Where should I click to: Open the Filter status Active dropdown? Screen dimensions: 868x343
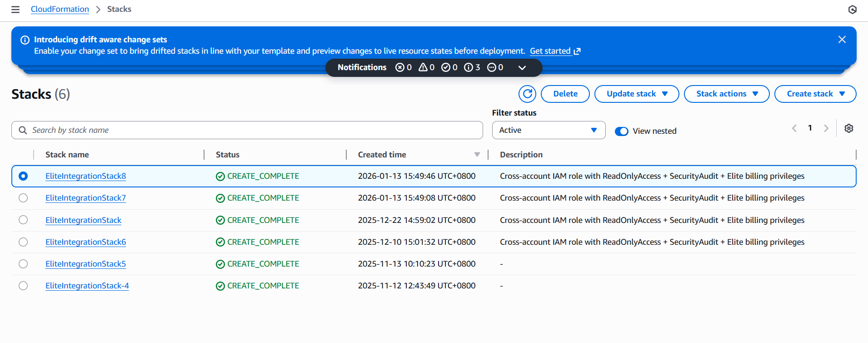coord(548,131)
